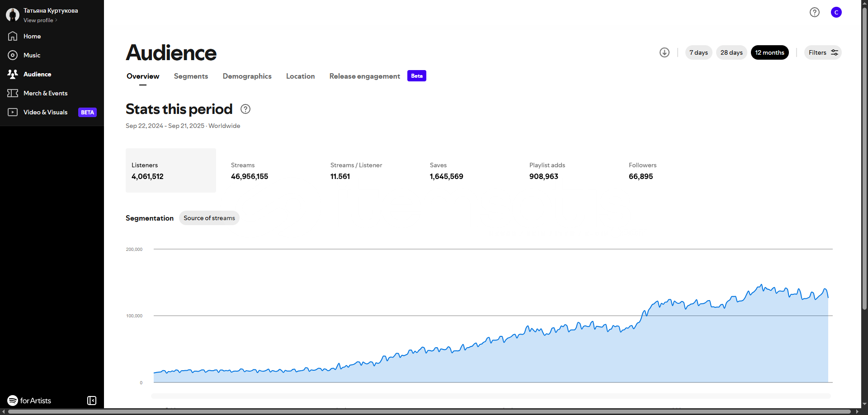Click the horizontal scrollbar at page bottom
The image size is (868, 415).
click(429, 411)
